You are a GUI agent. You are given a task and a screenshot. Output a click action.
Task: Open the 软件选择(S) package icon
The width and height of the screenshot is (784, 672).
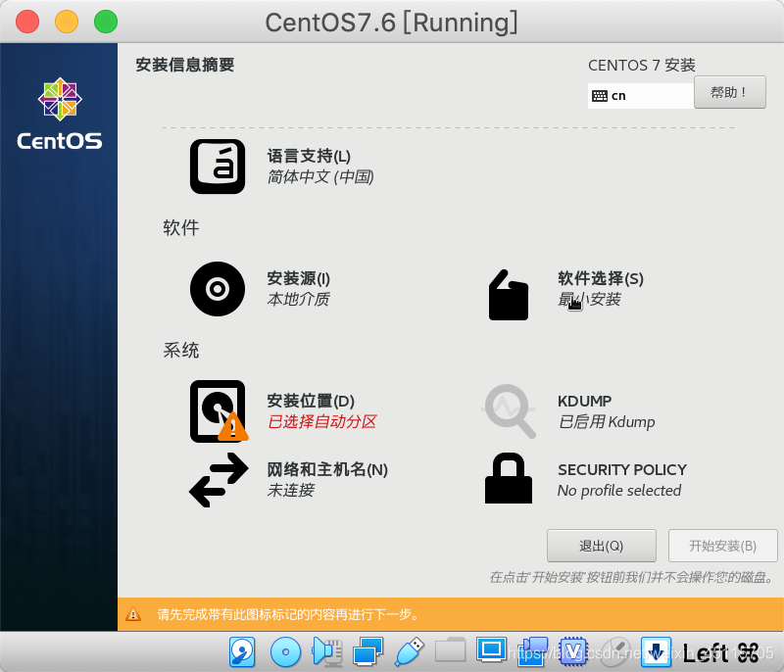[508, 295]
